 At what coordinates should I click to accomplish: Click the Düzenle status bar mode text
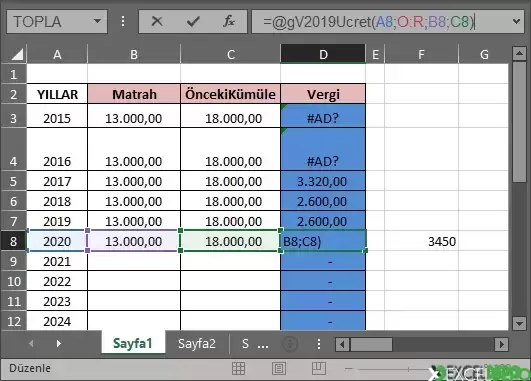coord(30,368)
